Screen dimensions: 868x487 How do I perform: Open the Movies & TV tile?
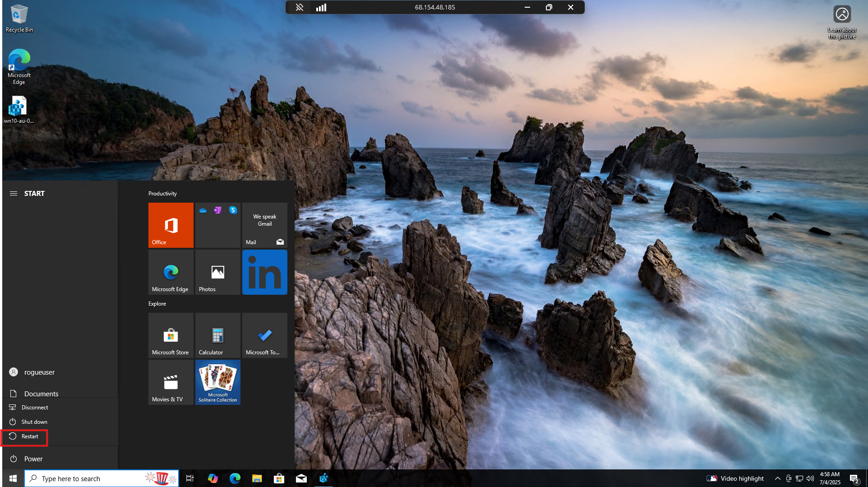(171, 382)
